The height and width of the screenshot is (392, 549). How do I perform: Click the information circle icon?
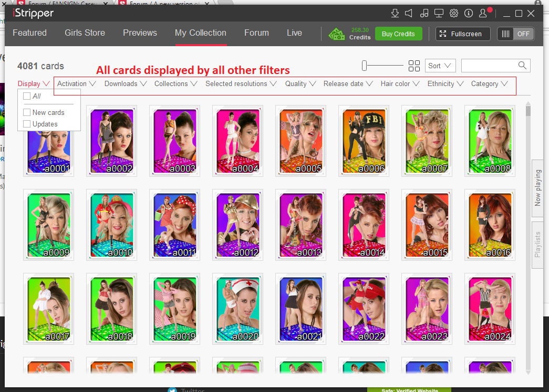coord(469,13)
